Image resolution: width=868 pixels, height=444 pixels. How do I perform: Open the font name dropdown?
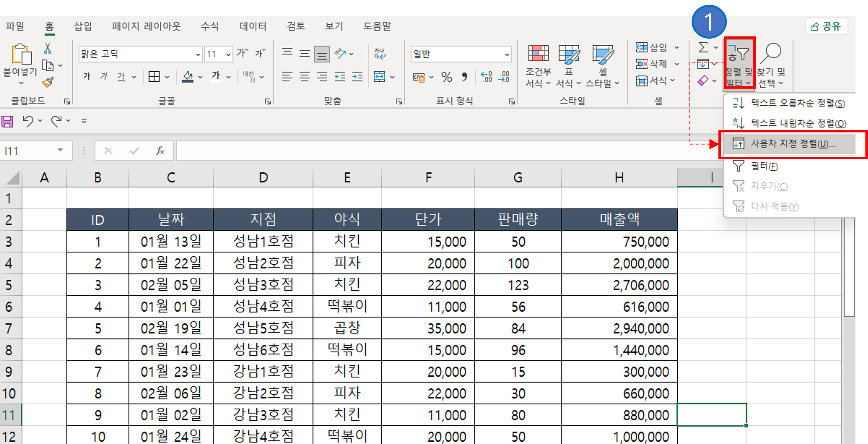point(198,53)
